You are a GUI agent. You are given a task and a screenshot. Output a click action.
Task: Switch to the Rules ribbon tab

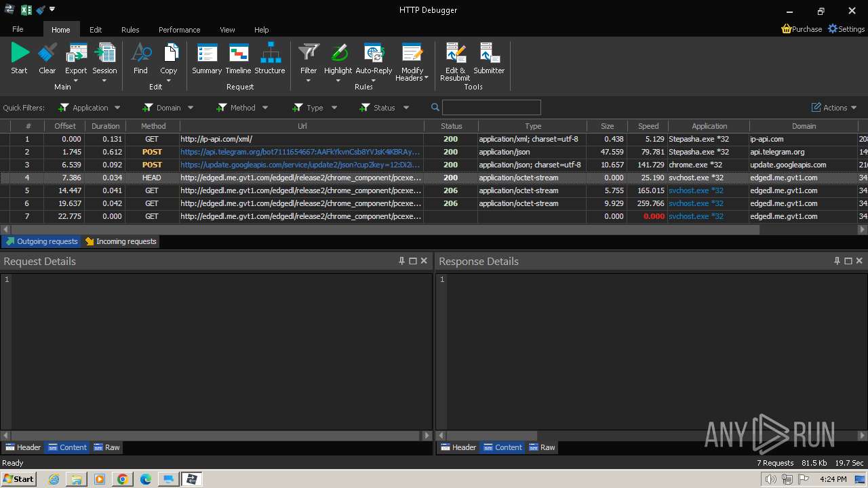click(x=130, y=30)
